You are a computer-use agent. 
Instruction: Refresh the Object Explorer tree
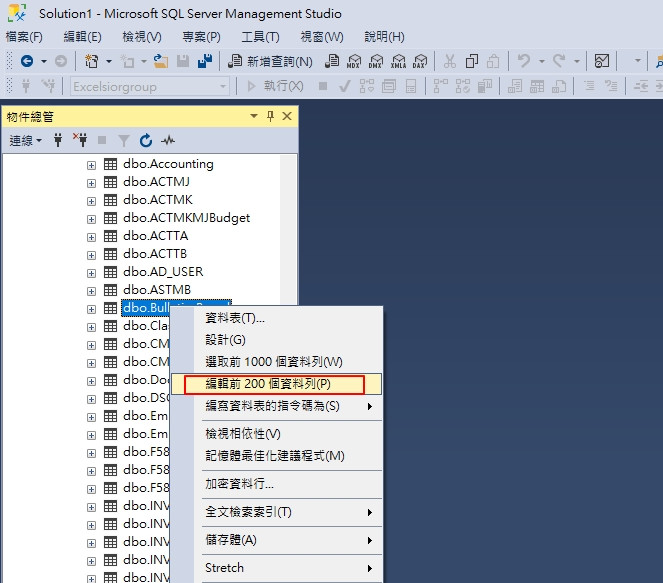click(146, 140)
